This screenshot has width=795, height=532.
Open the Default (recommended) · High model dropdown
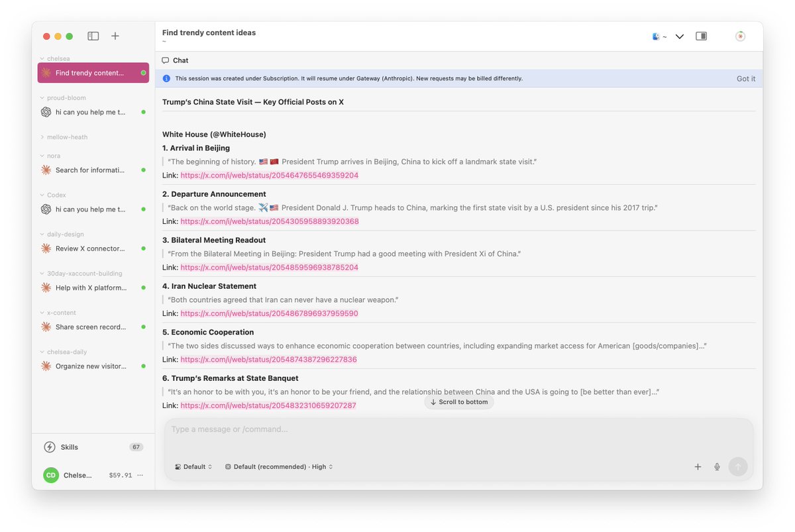pos(279,466)
